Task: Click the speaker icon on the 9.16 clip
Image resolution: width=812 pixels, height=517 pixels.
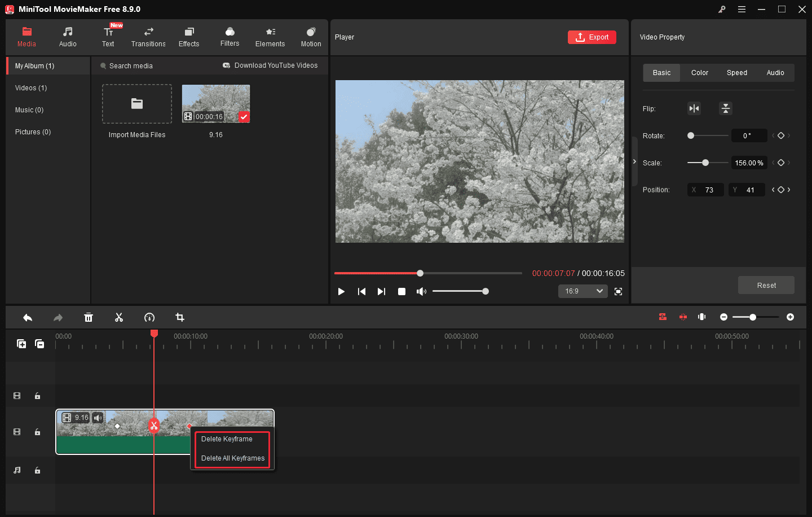Action: 98,418
